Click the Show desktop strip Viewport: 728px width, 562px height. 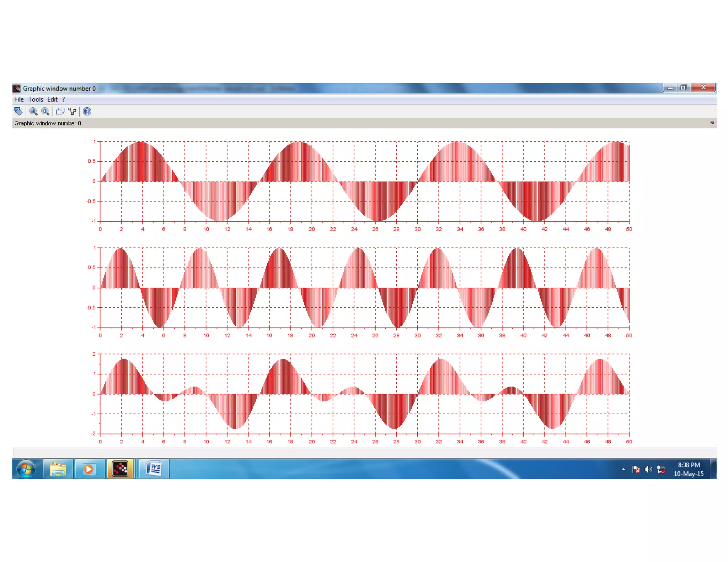(713, 469)
